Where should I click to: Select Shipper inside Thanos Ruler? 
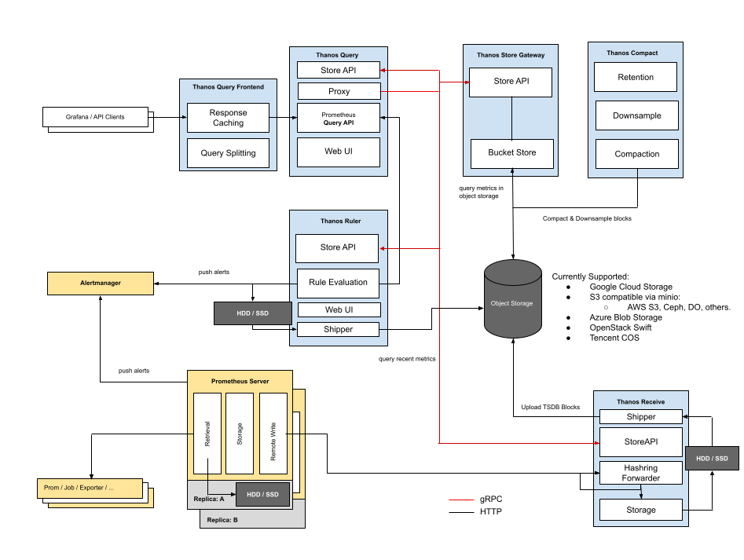coord(339,329)
